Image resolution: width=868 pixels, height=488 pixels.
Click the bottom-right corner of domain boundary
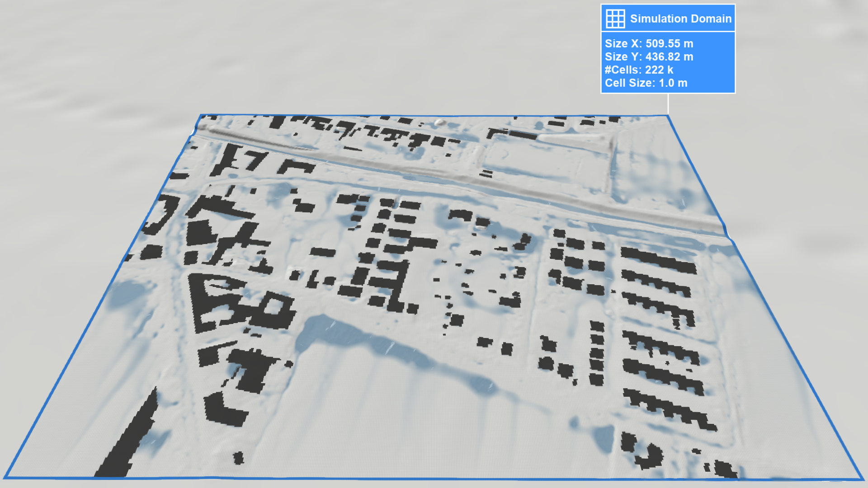click(863, 479)
